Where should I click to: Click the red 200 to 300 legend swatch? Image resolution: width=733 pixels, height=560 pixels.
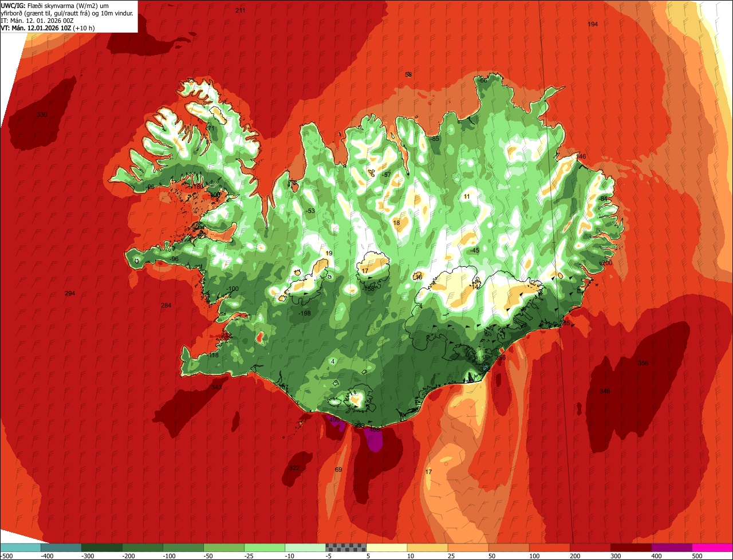(590, 547)
